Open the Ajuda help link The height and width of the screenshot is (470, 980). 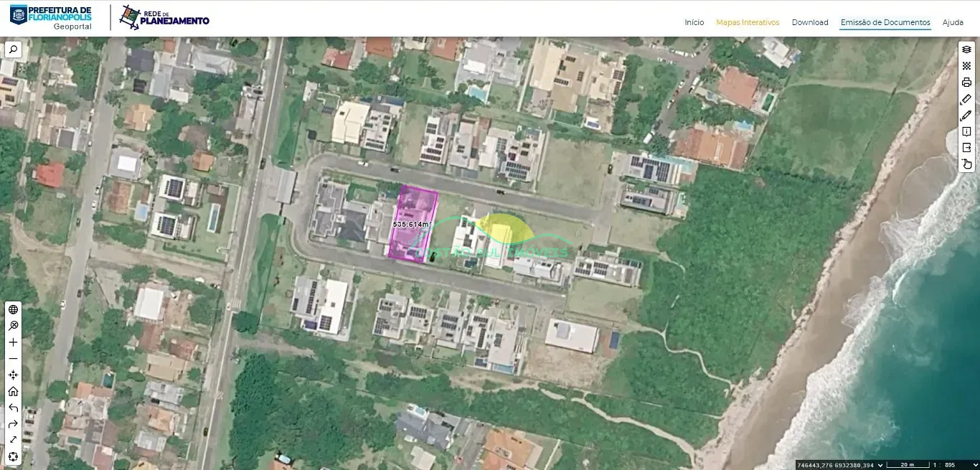pos(953,22)
